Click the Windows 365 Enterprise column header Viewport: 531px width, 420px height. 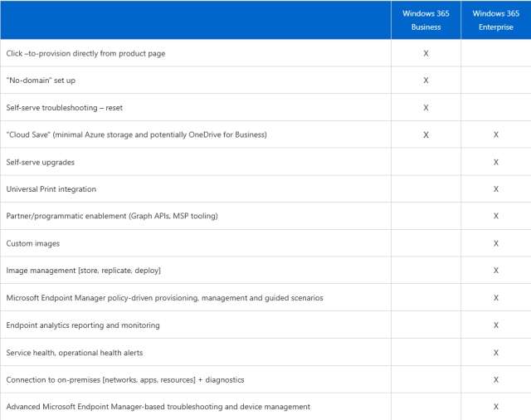(495, 20)
